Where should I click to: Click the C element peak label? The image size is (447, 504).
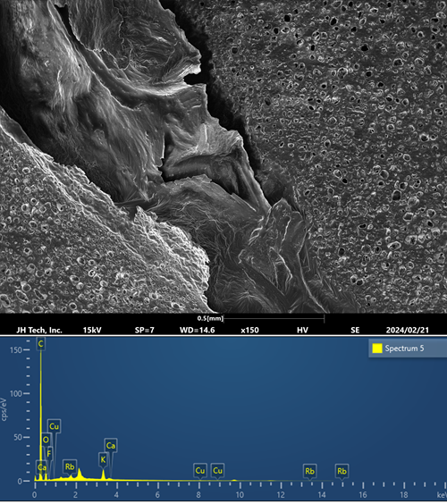pos(40,344)
